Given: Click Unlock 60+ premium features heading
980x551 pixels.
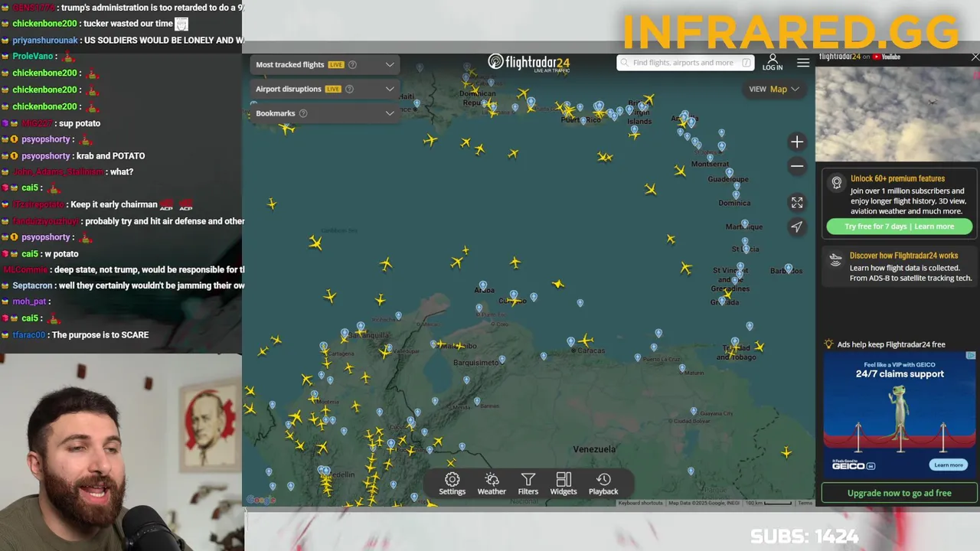Looking at the screenshot, I should coord(897,178).
